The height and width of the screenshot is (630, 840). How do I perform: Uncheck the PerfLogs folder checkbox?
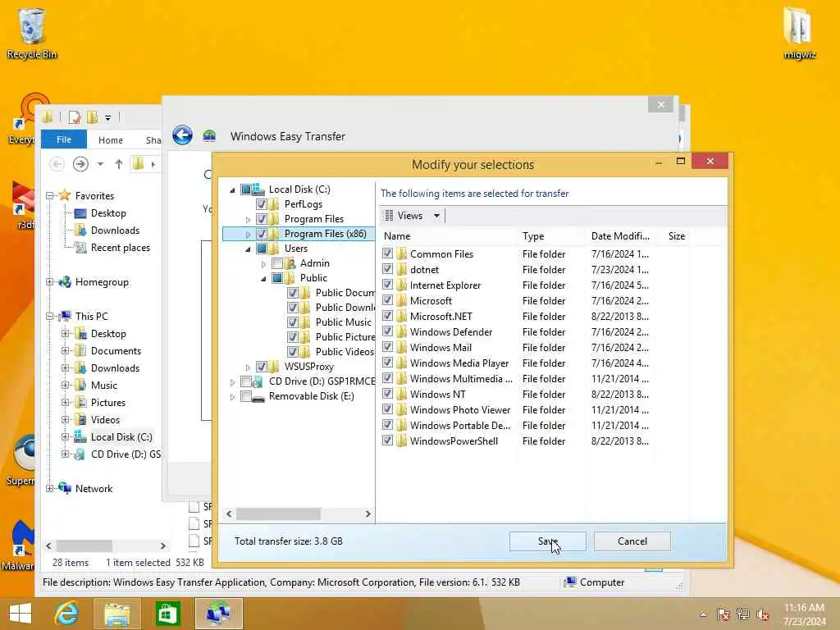262,204
